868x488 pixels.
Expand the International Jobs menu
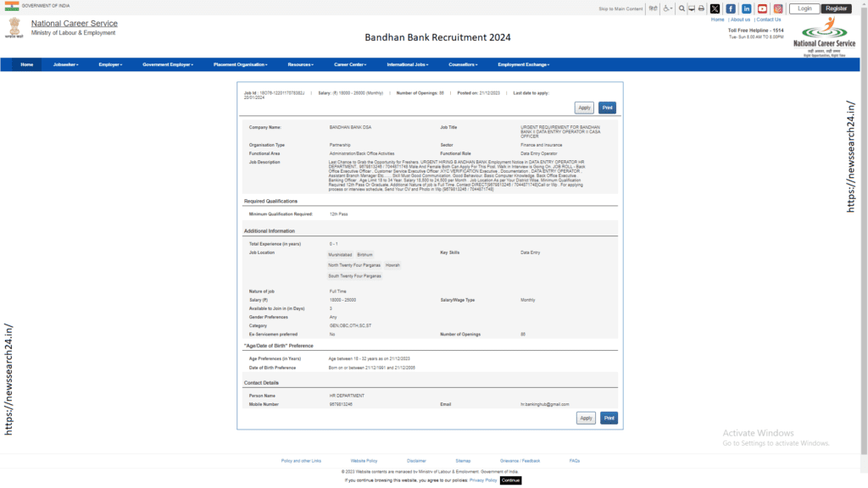pos(408,64)
